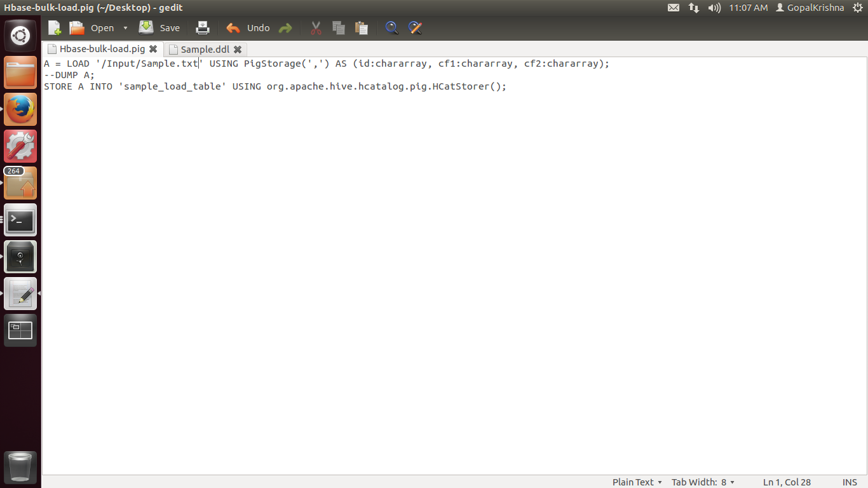Undo the last edit
Image resolution: width=868 pixels, height=488 pixels.
pyautogui.click(x=247, y=28)
